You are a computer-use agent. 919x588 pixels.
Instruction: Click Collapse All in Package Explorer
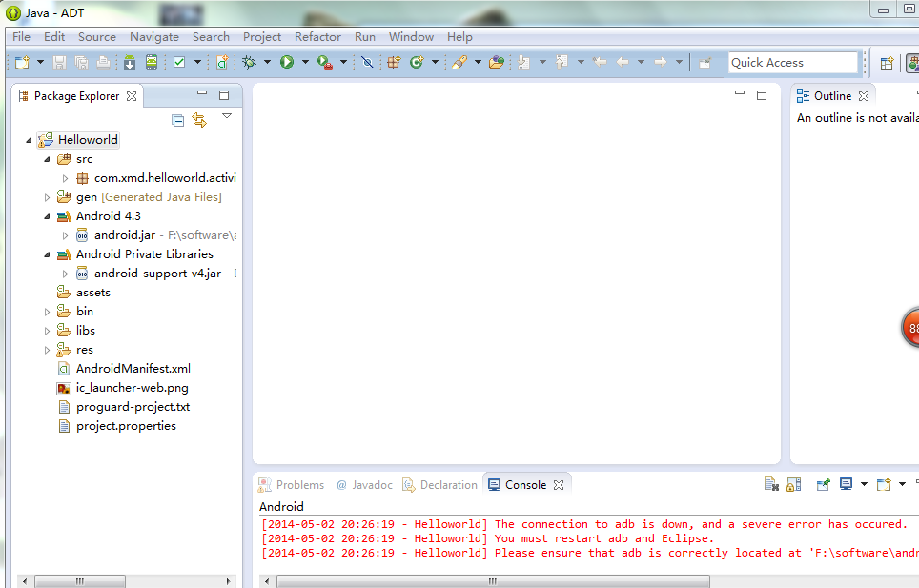(x=177, y=121)
